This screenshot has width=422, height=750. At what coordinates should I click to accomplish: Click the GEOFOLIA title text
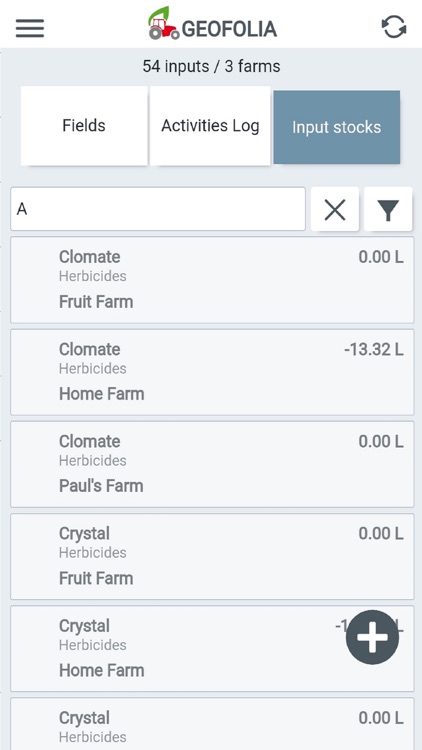[x=229, y=29]
